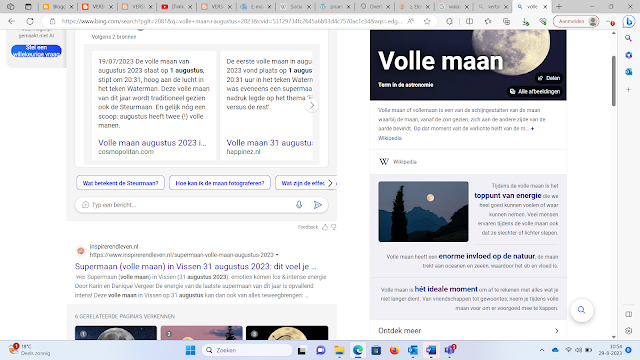Show hidden system tray icons
Image resolution: width=640 pixels, height=360 pixels.
click(x=542, y=350)
